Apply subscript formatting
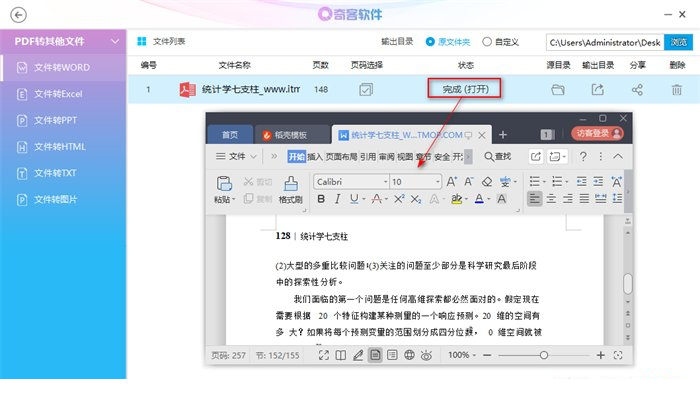 click(x=416, y=199)
